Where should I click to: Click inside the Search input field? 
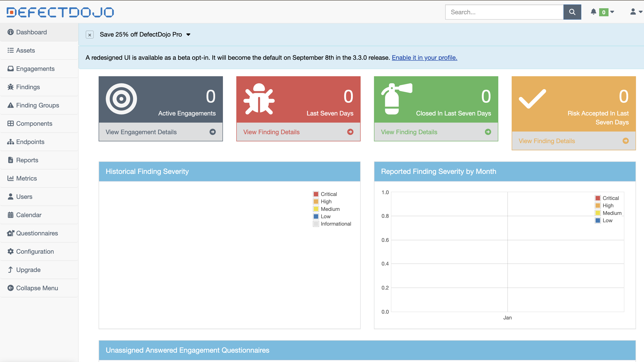pos(504,12)
